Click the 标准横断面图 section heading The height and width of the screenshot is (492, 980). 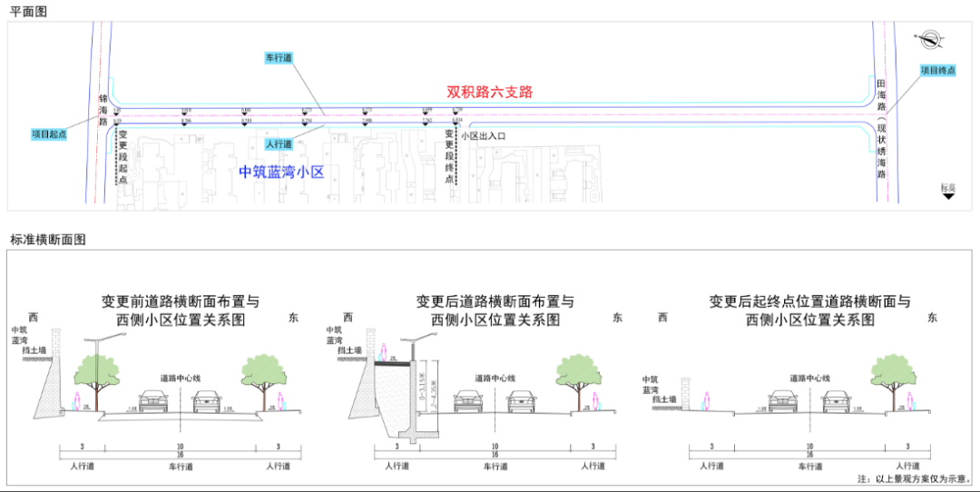47,240
